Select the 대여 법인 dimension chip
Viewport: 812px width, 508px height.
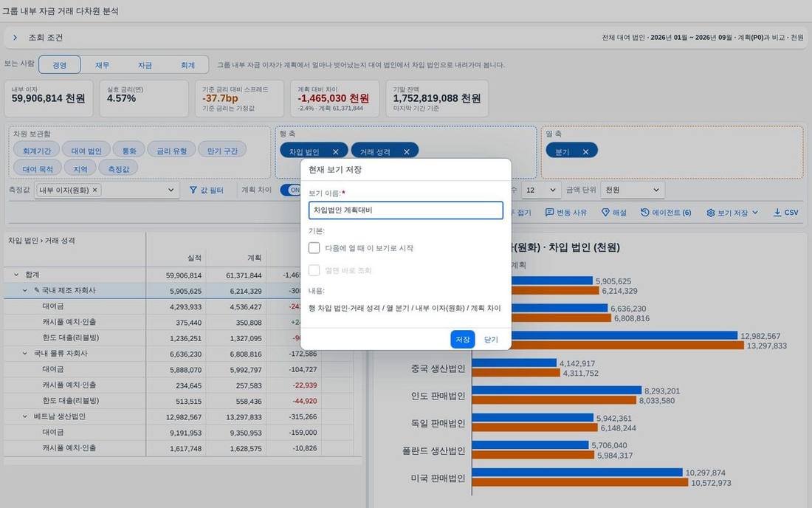coord(86,151)
